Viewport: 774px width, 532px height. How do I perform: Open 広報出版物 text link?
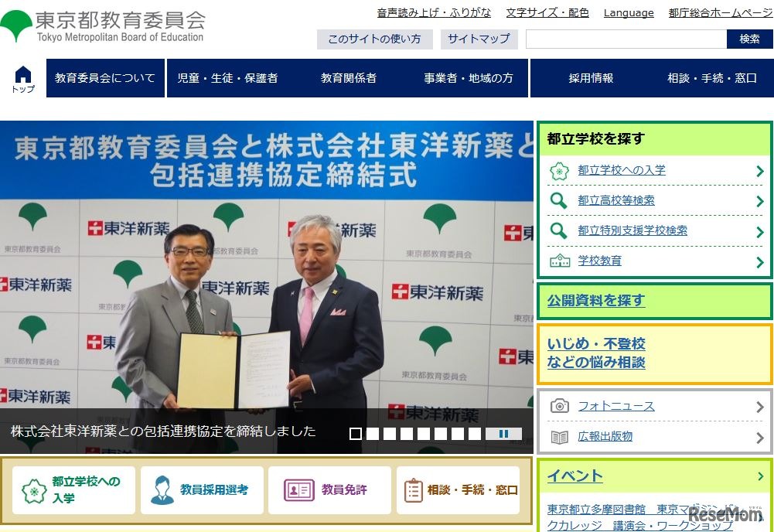coord(605,436)
